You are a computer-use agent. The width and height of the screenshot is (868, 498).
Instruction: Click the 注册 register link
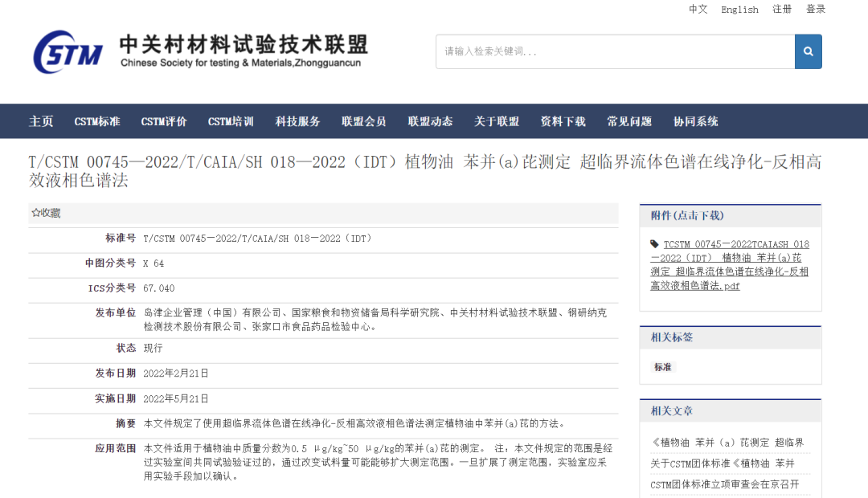782,10
